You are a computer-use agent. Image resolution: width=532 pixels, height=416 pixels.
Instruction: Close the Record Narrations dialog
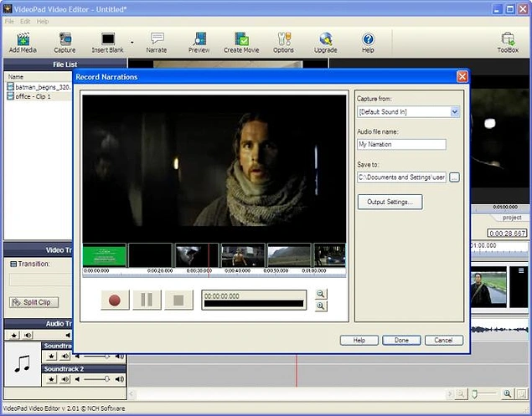pos(462,77)
